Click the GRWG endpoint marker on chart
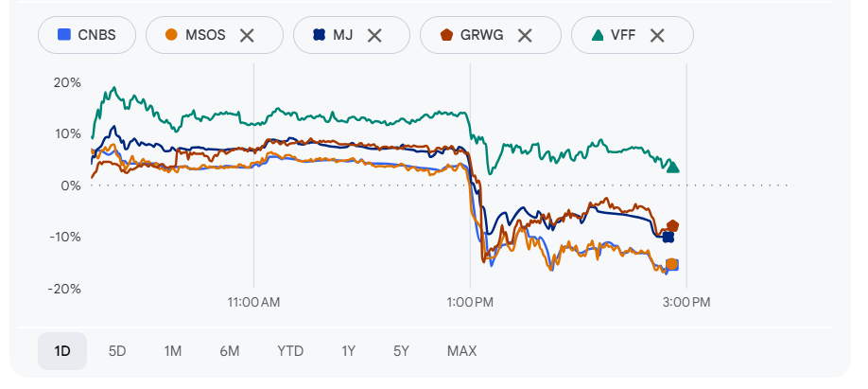Viewport: 868px width, 389px height. click(673, 225)
